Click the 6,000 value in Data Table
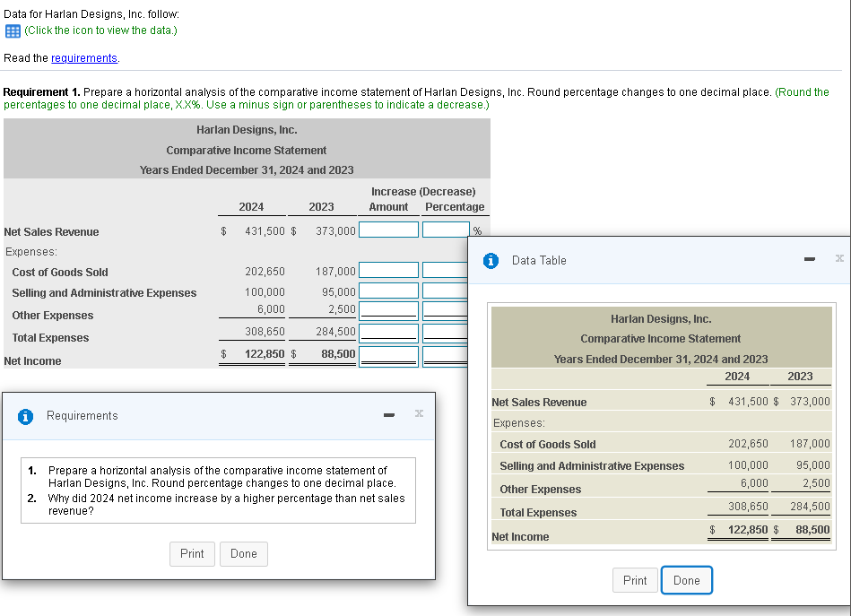This screenshot has width=851, height=616. click(x=754, y=483)
